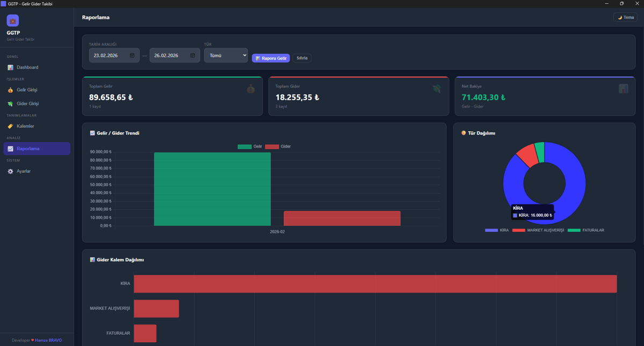Click the Hamza BRAVO developer link
644x346 pixels.
(x=48, y=340)
